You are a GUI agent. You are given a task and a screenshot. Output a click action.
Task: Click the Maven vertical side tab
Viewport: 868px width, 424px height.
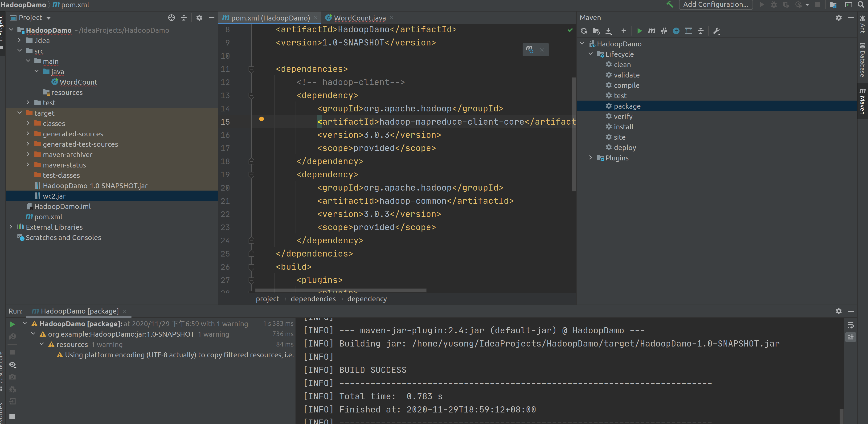[x=863, y=101]
